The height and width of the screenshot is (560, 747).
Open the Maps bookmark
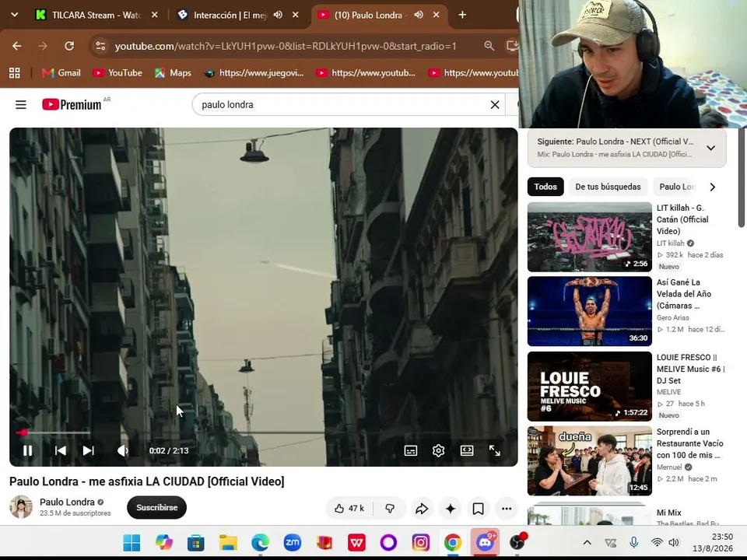click(x=173, y=73)
